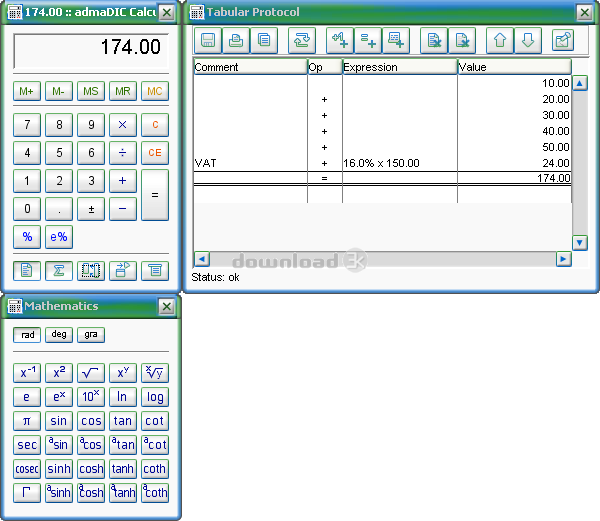Click the cosec function button
600x521 pixels.
tap(27, 469)
